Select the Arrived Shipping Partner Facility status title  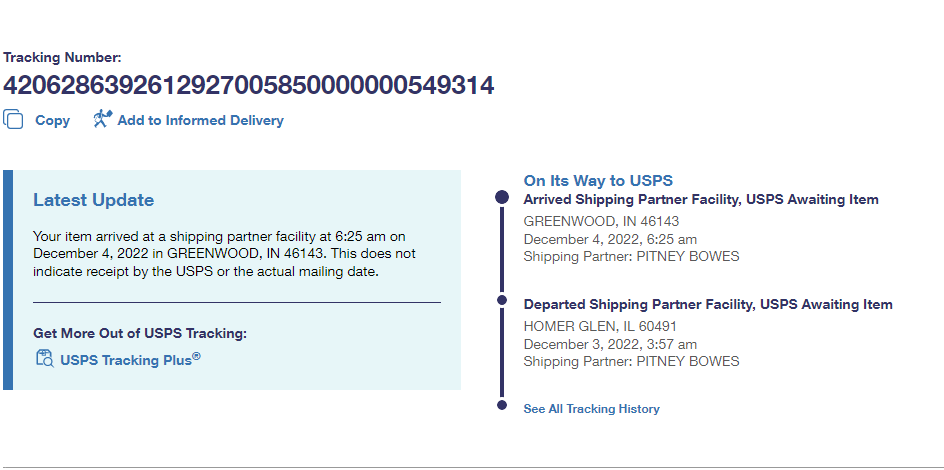pos(701,200)
